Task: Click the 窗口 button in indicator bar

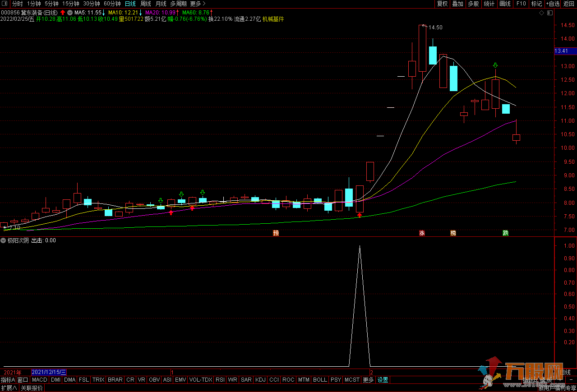Action: 23,380
